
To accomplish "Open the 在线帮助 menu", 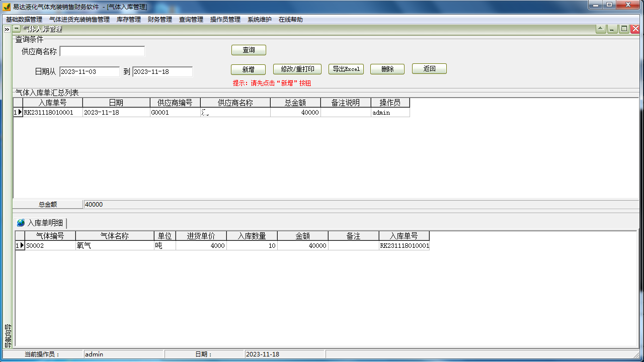I will (x=291, y=20).
